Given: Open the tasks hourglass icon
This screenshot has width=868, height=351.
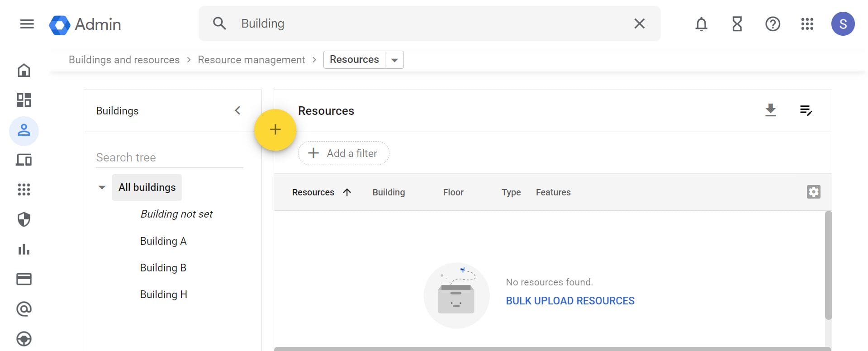Looking at the screenshot, I should click(737, 24).
